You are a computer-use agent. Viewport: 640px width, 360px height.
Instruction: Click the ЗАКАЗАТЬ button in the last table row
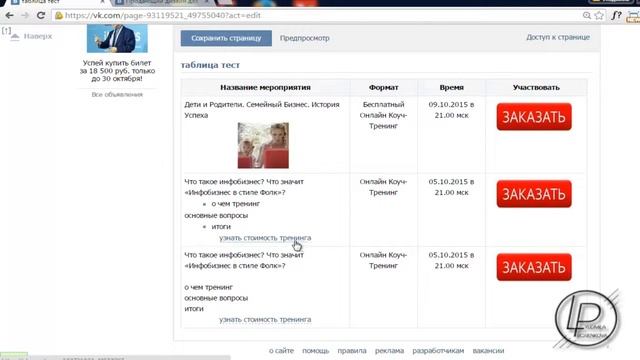tap(534, 267)
